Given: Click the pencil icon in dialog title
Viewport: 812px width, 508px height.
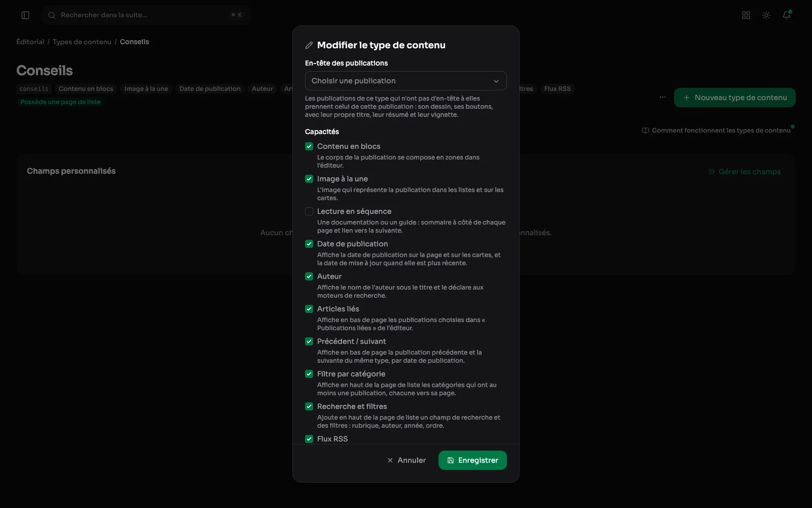Looking at the screenshot, I should point(309,45).
